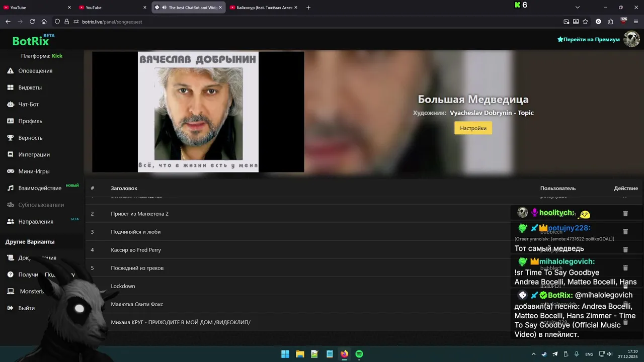Open the browser extensions menu
644x362 pixels.
[611, 22]
